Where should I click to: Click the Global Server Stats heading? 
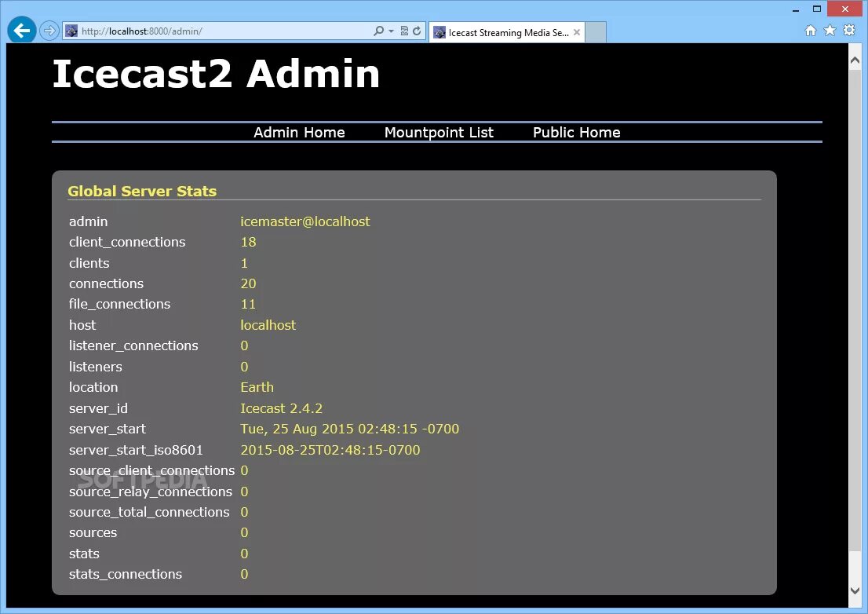point(142,191)
